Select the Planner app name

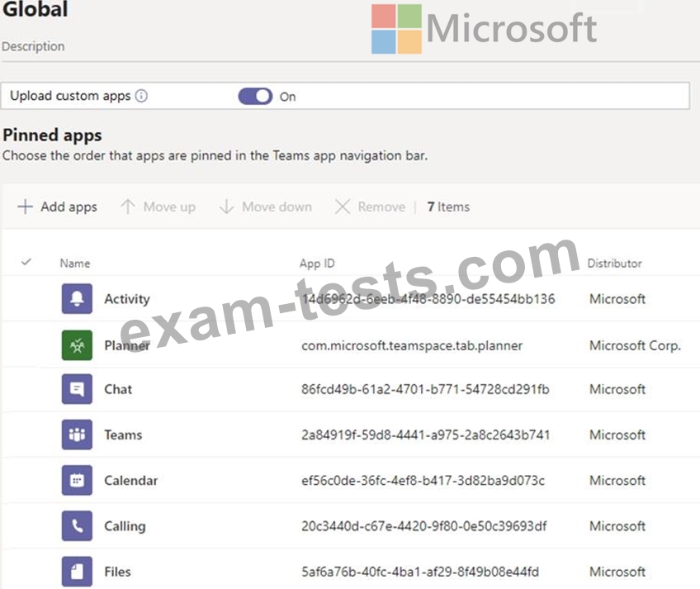tap(127, 345)
